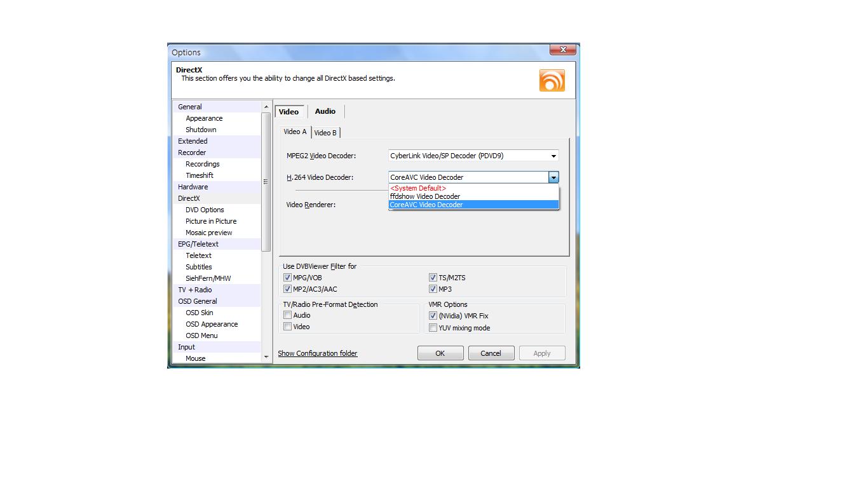This screenshot has height=488, width=868.
Task: Click the category list scroll-up arrow
Action: pyautogui.click(x=266, y=107)
